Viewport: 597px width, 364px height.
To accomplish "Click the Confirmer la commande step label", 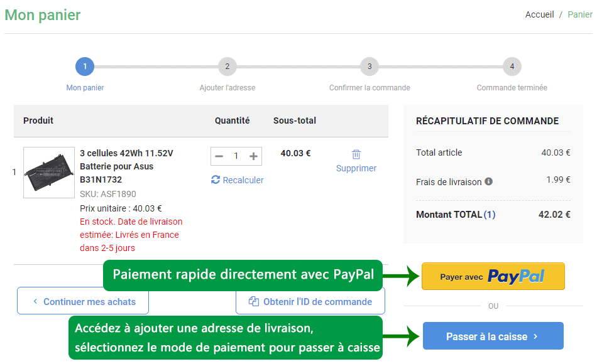I will (370, 88).
